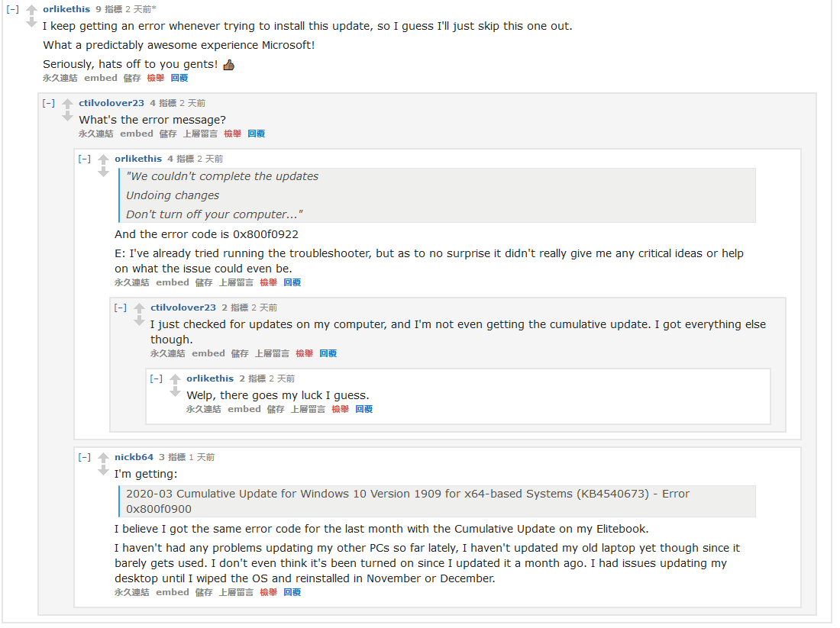Upvote the comment with error code 0x800f0922
The width and height of the screenshot is (840, 628).
(103, 159)
